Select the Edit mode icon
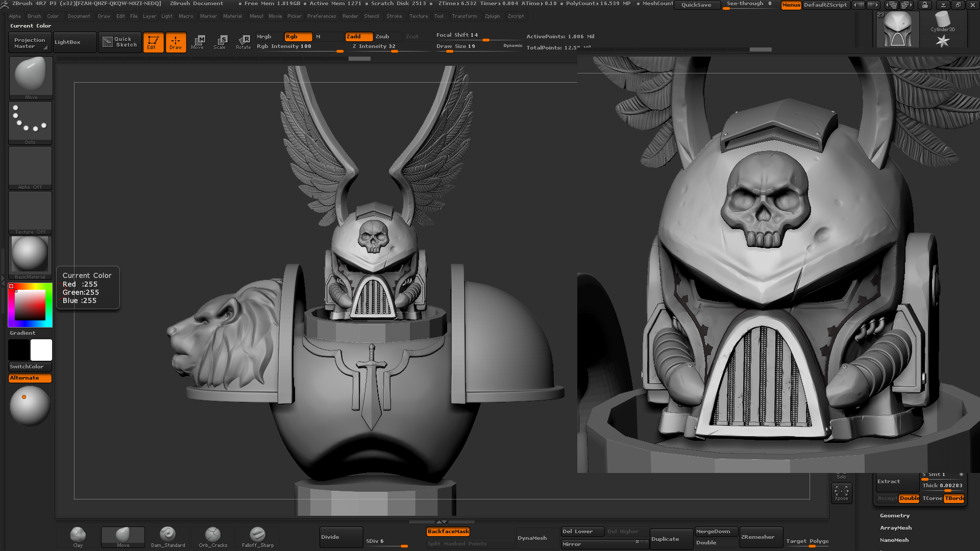Viewport: 980px width, 551px height. click(153, 42)
